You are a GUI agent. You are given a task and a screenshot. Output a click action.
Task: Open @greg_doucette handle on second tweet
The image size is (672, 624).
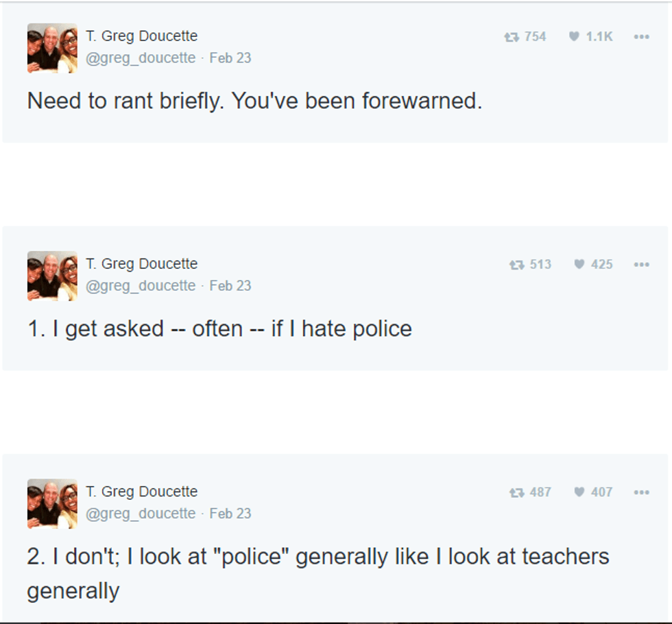(x=141, y=285)
